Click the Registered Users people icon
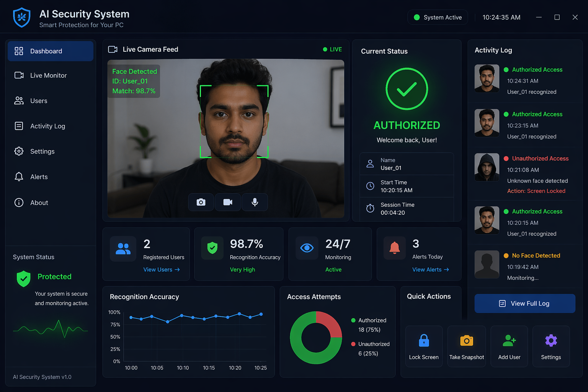 [123, 249]
